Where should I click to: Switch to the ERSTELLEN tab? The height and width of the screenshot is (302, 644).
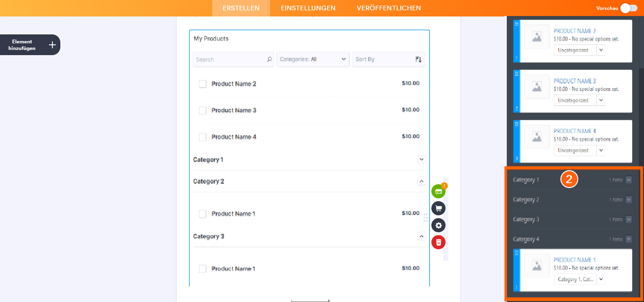pyautogui.click(x=241, y=8)
